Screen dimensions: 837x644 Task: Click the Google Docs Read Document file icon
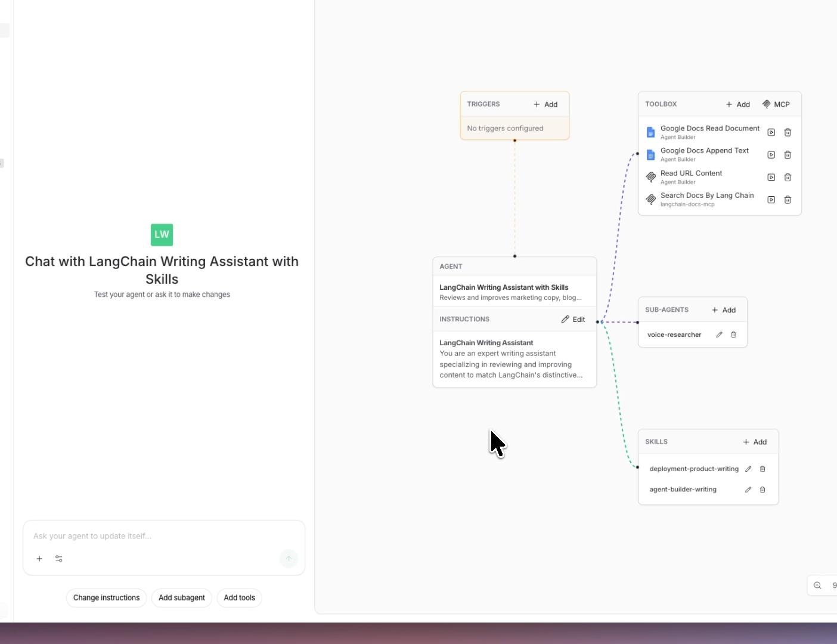[x=651, y=132]
